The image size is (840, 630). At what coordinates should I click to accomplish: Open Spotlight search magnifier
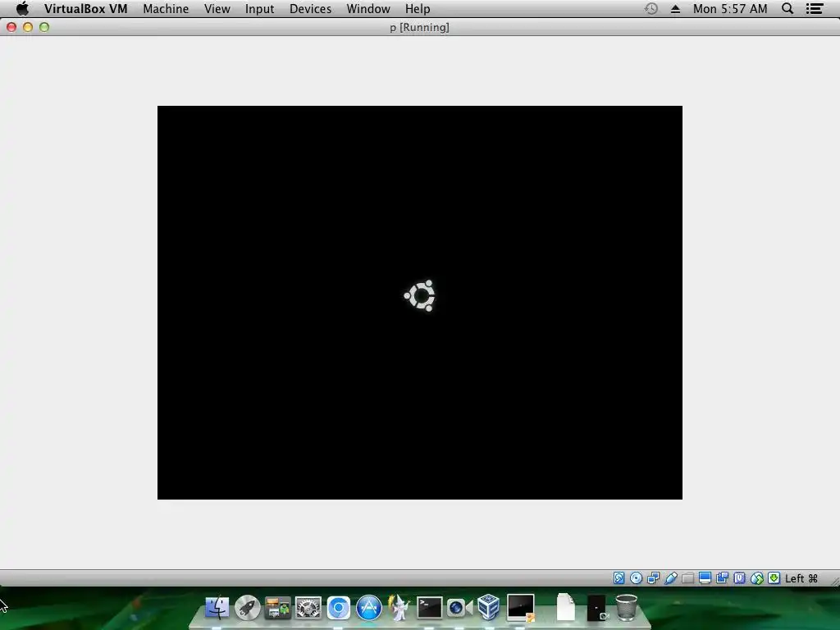click(x=787, y=8)
